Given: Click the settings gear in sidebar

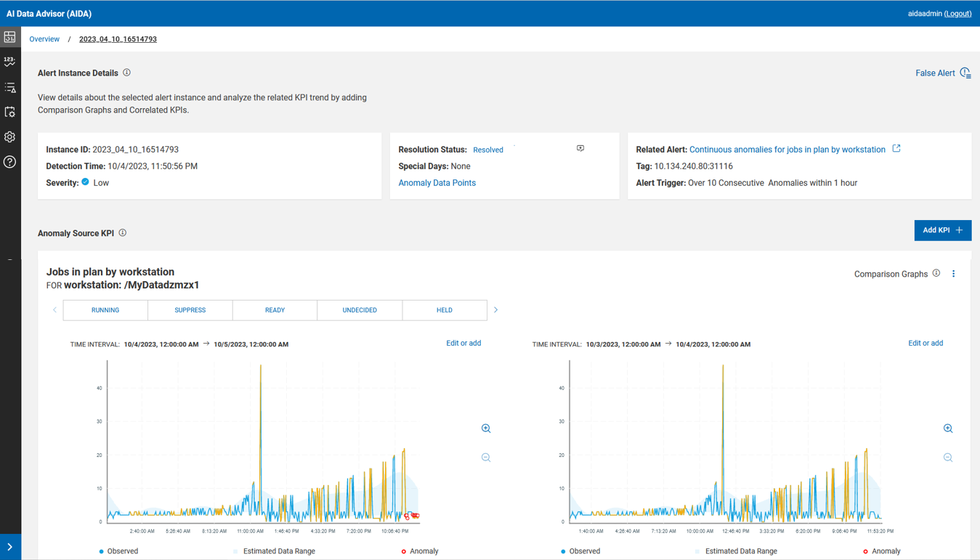Looking at the screenshot, I should tap(10, 137).
